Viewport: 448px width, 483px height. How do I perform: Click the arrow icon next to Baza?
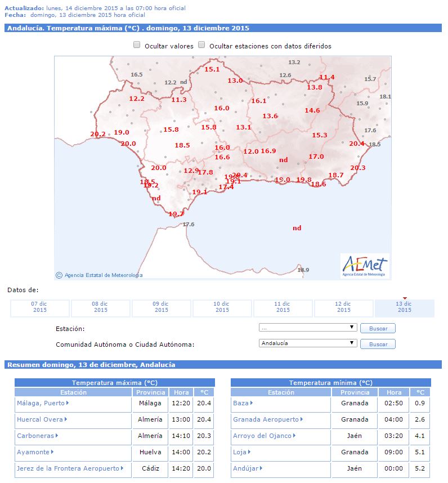click(252, 403)
